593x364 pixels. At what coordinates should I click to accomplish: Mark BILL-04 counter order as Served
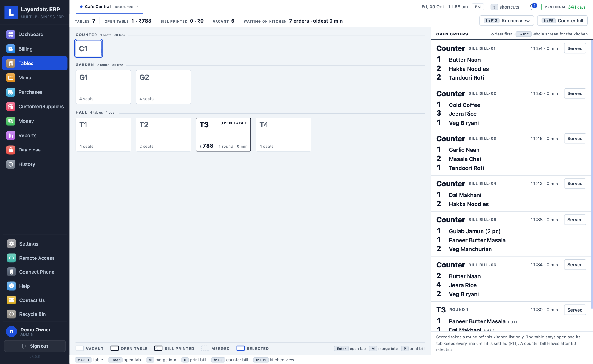coord(575,184)
